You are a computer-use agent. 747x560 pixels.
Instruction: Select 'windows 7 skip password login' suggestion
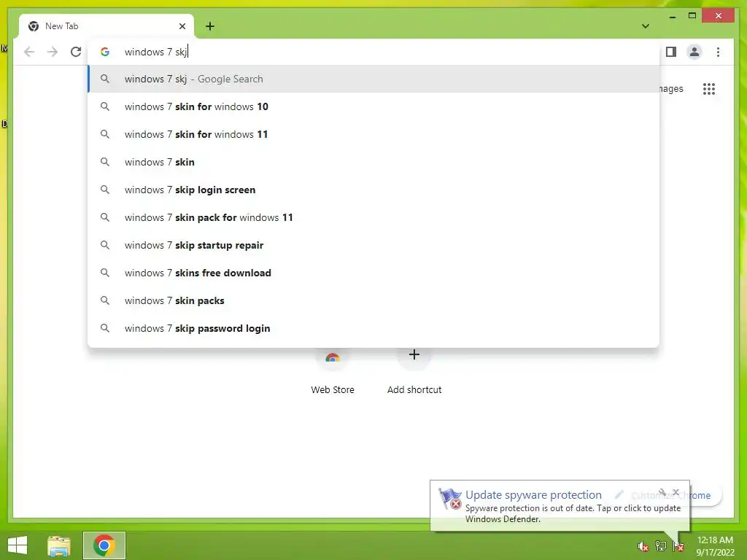pyautogui.click(x=373, y=328)
